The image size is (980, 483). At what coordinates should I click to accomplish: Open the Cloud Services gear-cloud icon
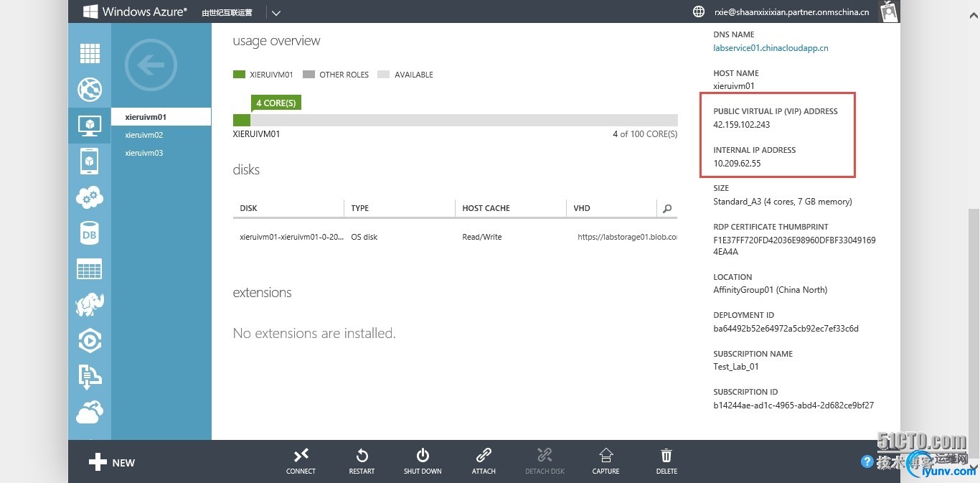click(x=90, y=197)
